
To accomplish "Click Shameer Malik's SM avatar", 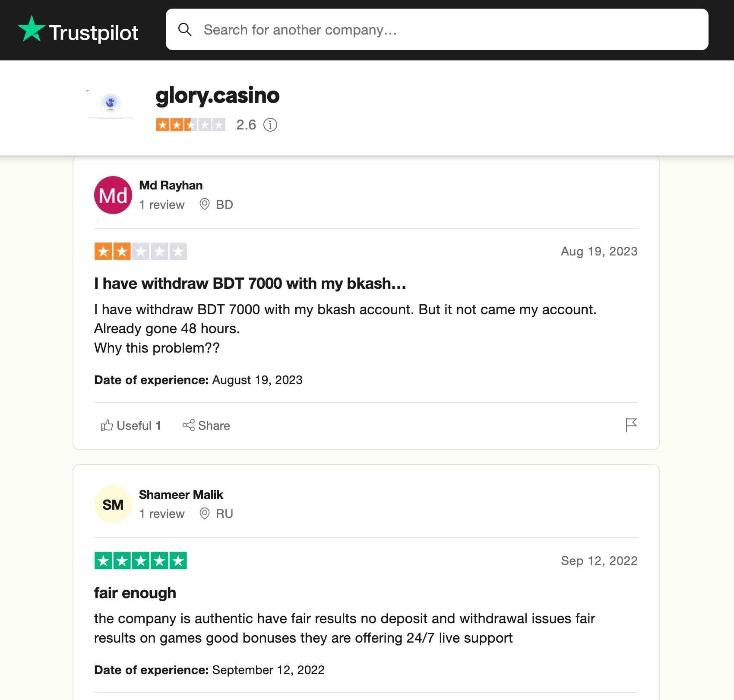I will pyautogui.click(x=113, y=504).
